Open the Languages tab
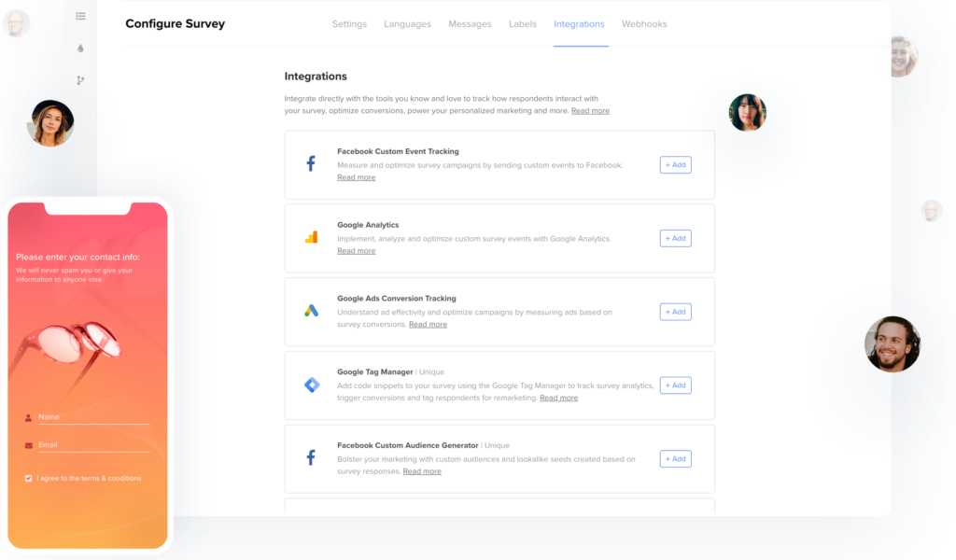 (407, 24)
